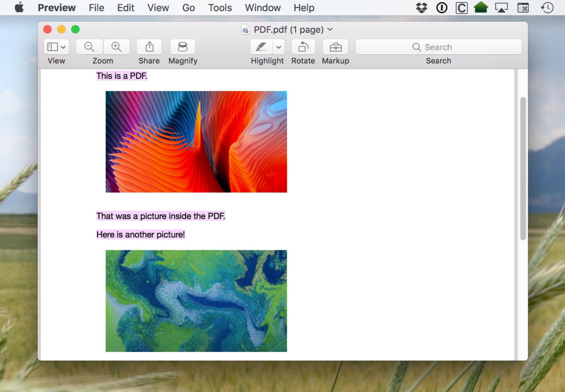This screenshot has height=392, width=565.
Task: Zoom out with the minus magnifier
Action: tap(89, 47)
